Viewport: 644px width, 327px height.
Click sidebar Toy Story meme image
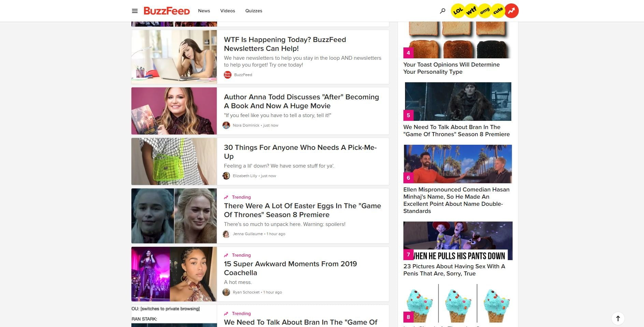coord(458,241)
